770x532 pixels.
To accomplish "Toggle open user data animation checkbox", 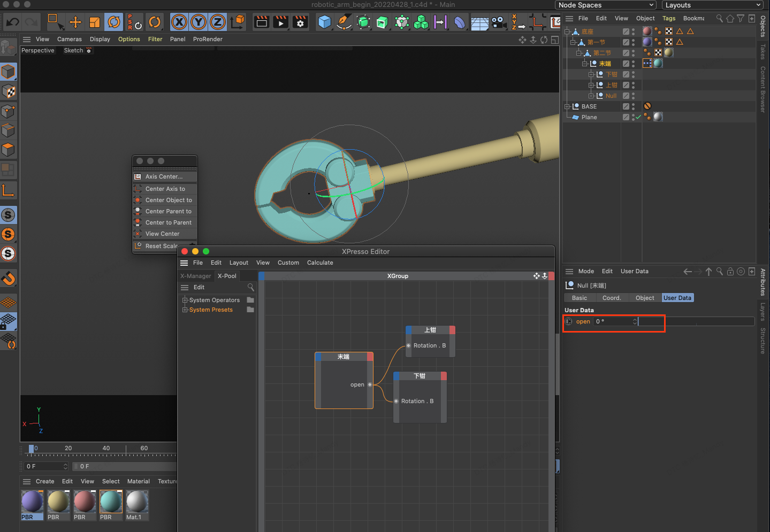I will [569, 321].
